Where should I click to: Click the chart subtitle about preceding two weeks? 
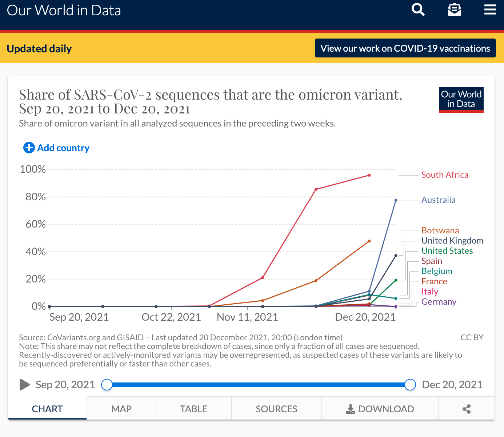[177, 124]
